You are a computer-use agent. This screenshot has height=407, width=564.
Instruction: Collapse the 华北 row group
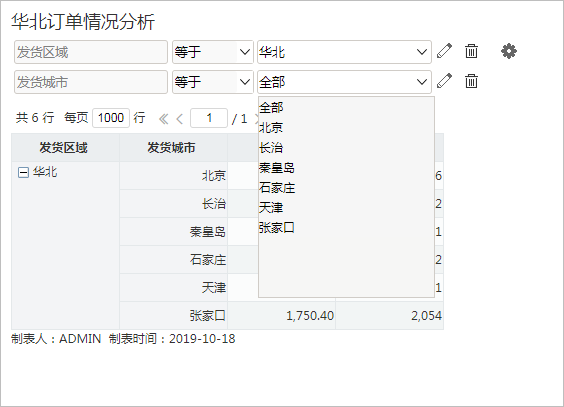[23, 173]
